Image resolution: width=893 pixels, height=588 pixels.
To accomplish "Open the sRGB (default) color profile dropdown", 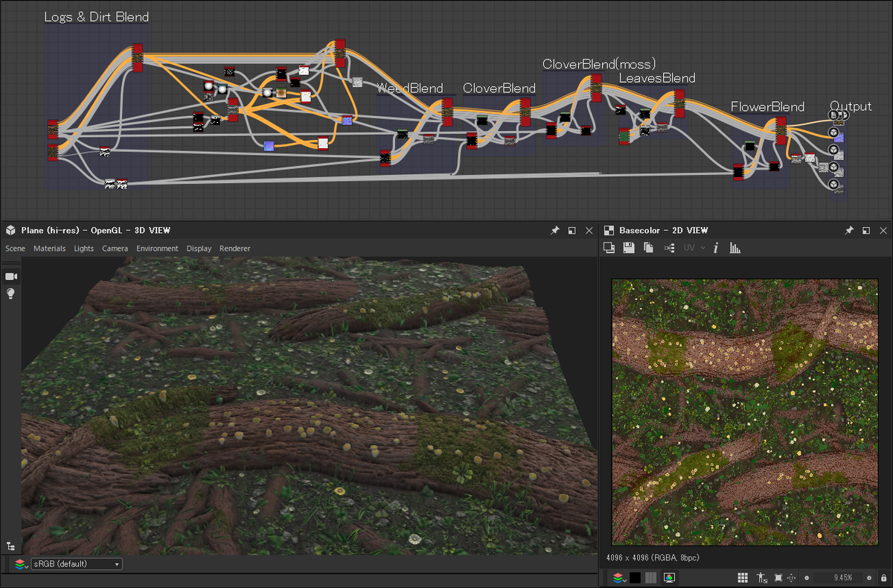I will [x=77, y=564].
